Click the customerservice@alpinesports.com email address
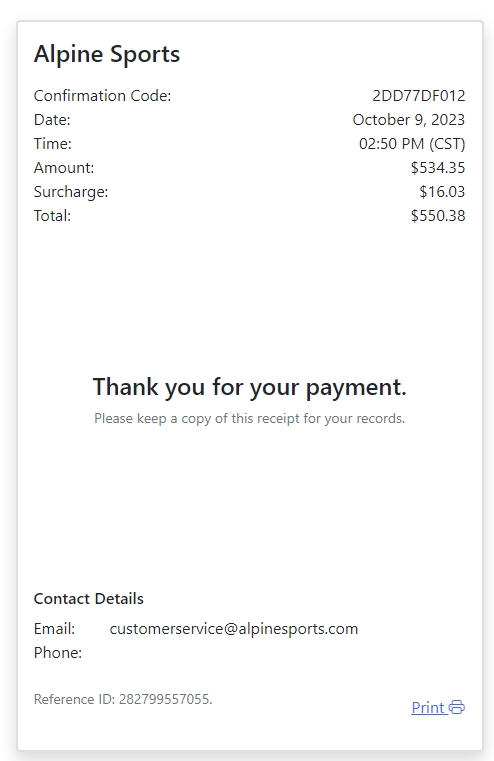This screenshot has width=494, height=761. click(x=234, y=629)
